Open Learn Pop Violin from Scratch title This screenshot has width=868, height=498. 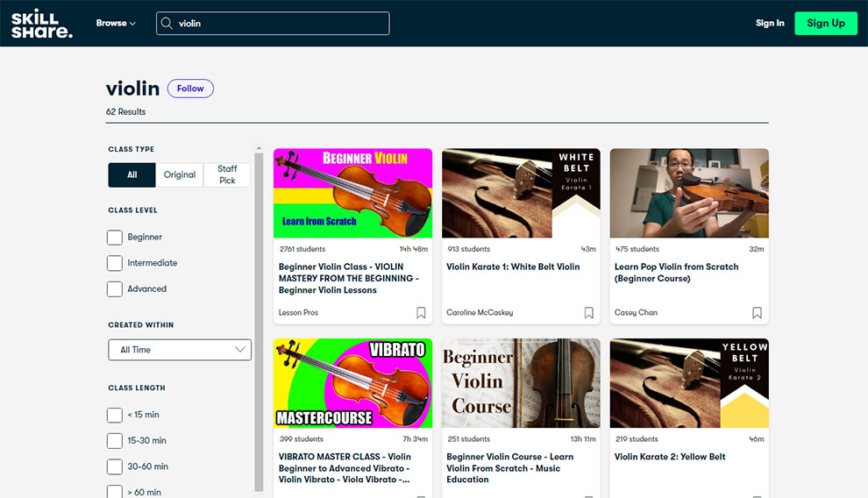(x=677, y=273)
